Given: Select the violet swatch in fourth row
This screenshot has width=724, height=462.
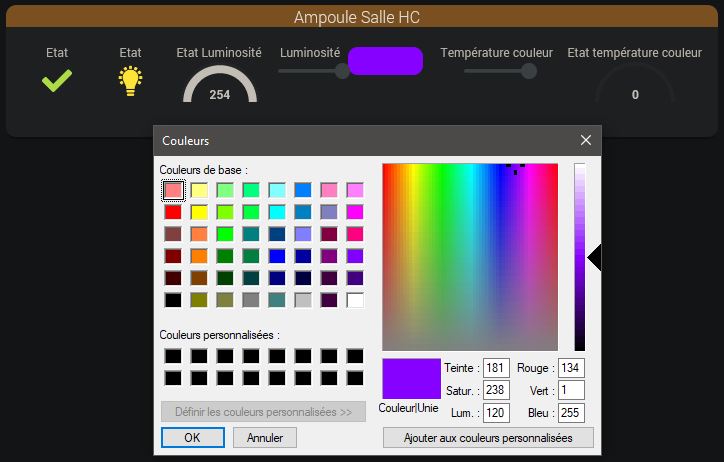Looking at the screenshot, I should coord(355,256).
